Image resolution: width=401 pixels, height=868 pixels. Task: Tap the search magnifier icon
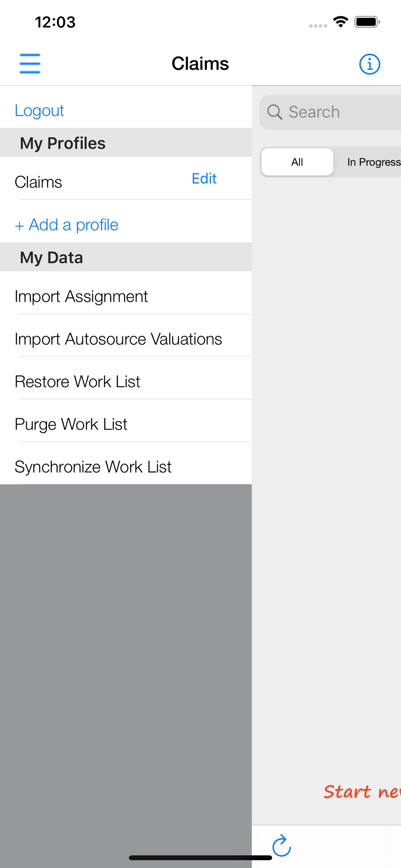(275, 112)
